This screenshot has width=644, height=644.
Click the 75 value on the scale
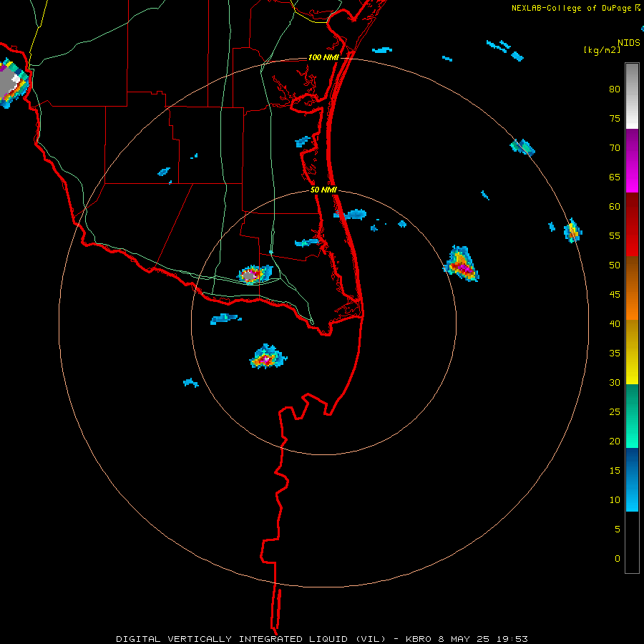click(x=615, y=118)
